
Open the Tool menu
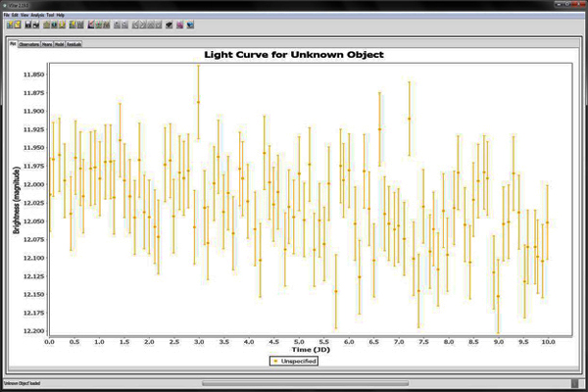[51, 16]
